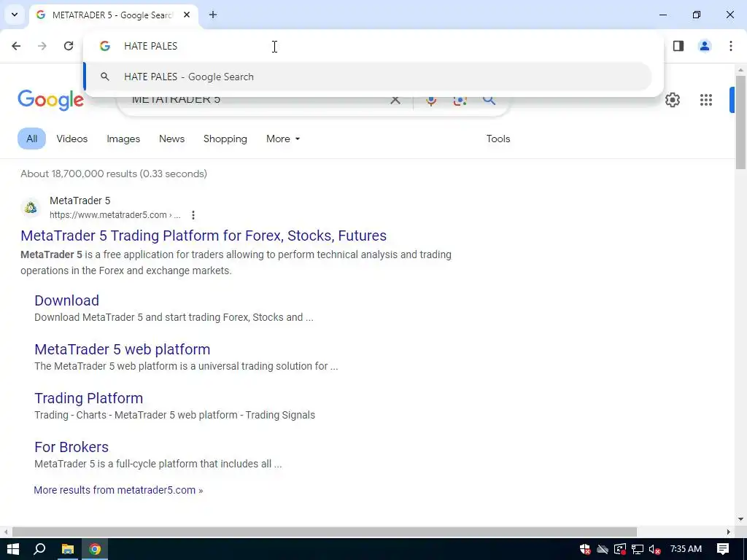Click the 7:35 AM clock

[686, 549]
